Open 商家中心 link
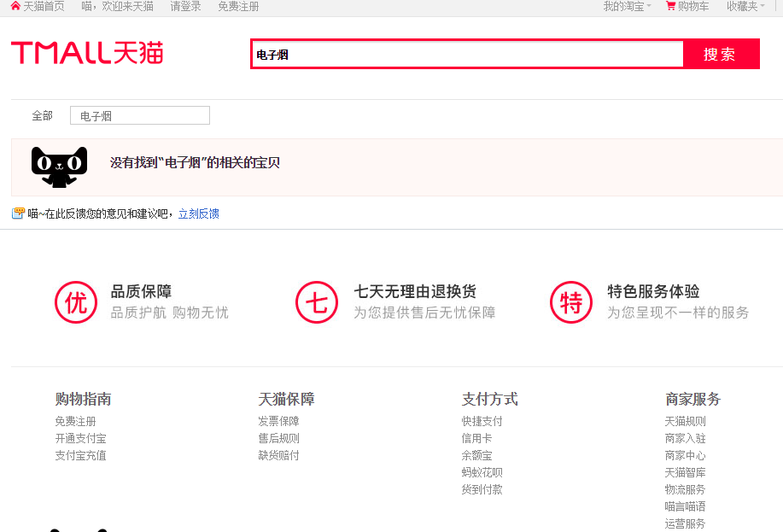The width and height of the screenshot is (783, 532). pyautogui.click(x=685, y=455)
